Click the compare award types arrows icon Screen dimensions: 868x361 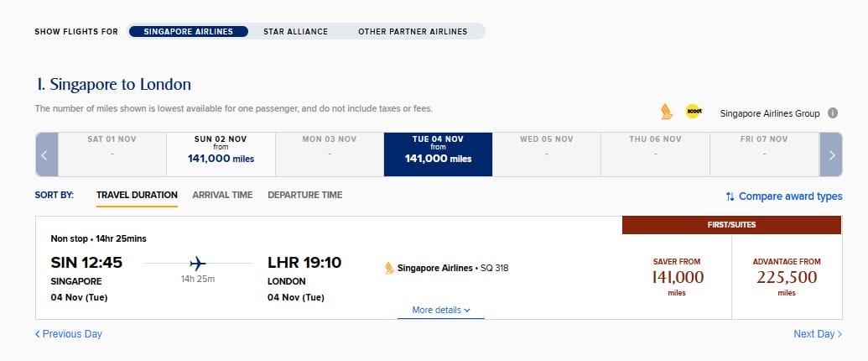(730, 196)
